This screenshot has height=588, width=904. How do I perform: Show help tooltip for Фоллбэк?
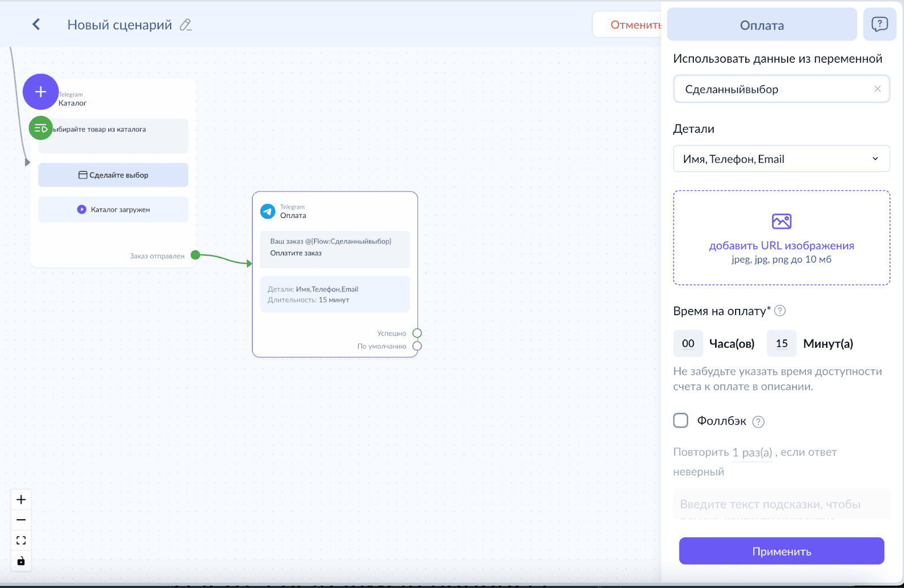click(758, 421)
